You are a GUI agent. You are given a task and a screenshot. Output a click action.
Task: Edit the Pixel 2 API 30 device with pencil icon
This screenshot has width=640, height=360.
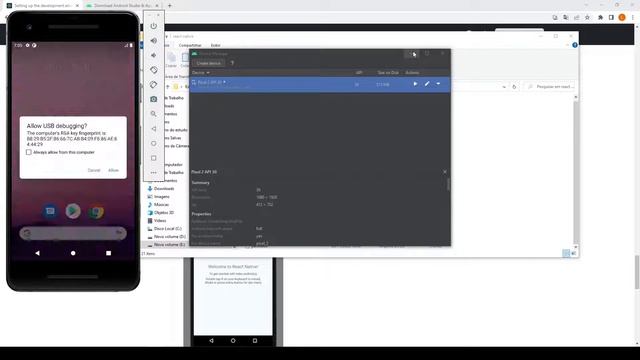427,84
